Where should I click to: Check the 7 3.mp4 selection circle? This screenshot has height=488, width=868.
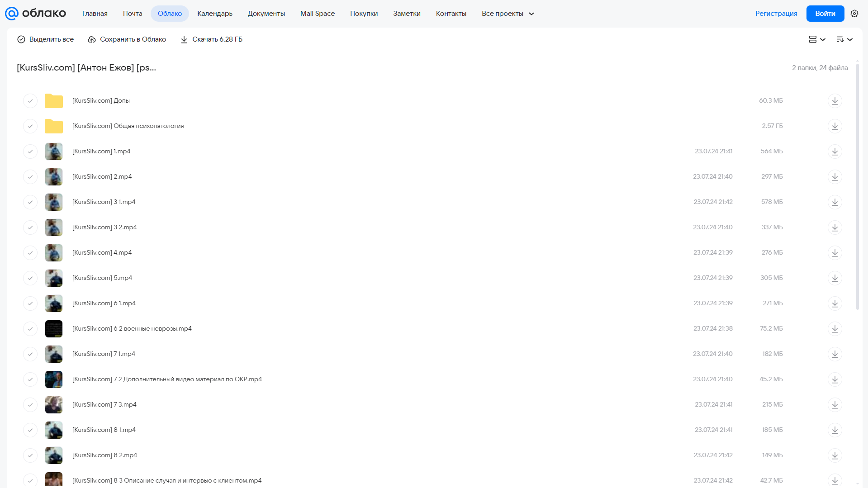30,405
